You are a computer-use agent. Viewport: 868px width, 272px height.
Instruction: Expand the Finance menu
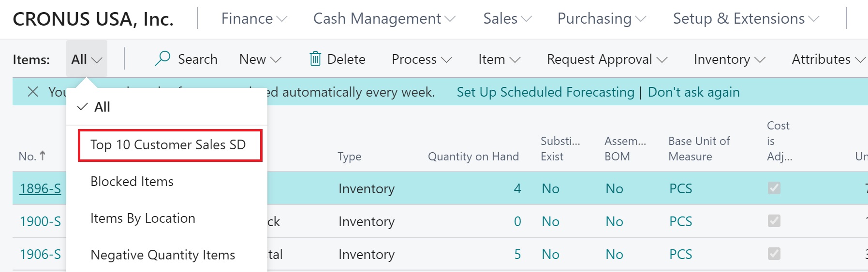(x=254, y=19)
